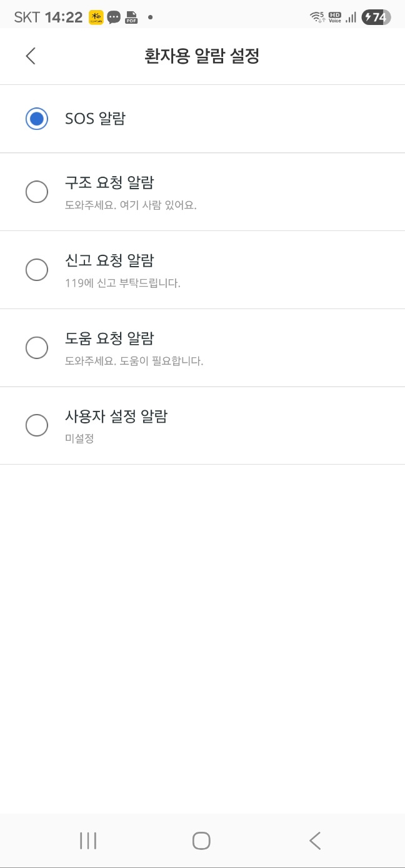This screenshot has height=868, width=405.
Task: Tap the already-selected SOS 알람 radio button
Action: pos(37,119)
